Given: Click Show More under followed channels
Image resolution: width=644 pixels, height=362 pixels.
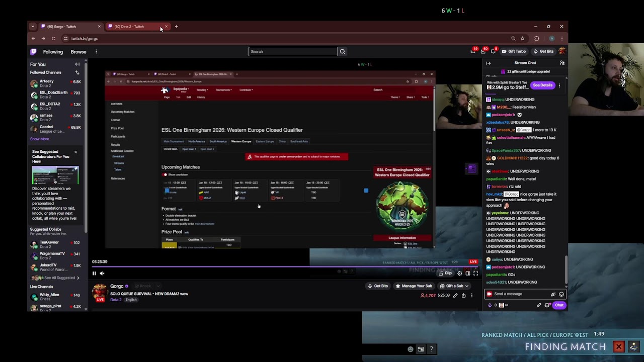Looking at the screenshot, I should coord(40,139).
